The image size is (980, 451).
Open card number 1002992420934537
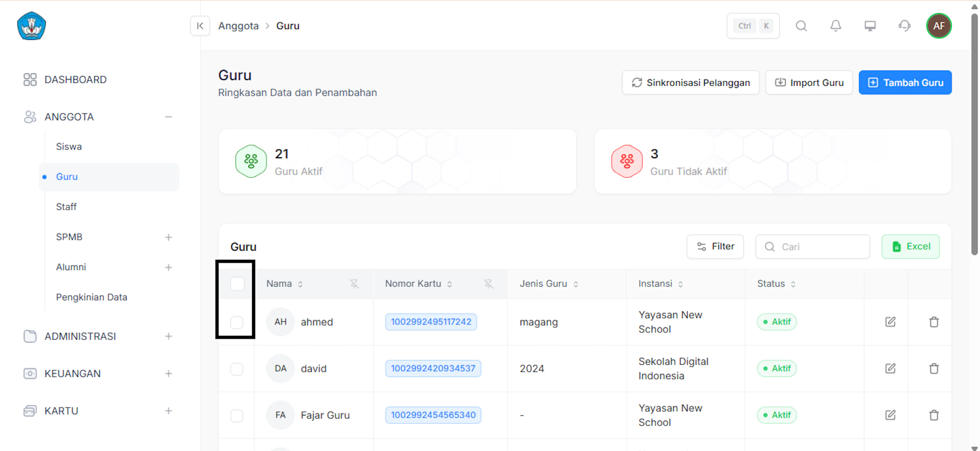point(433,368)
